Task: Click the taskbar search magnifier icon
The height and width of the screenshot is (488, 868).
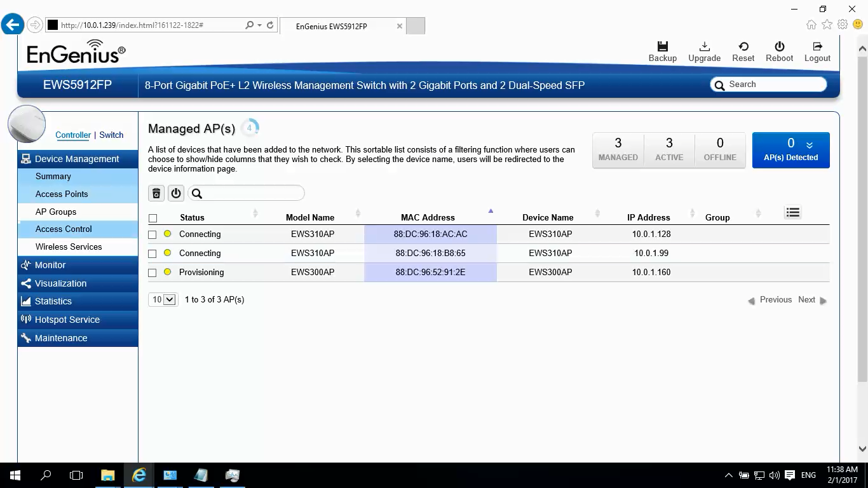Action: click(46, 475)
